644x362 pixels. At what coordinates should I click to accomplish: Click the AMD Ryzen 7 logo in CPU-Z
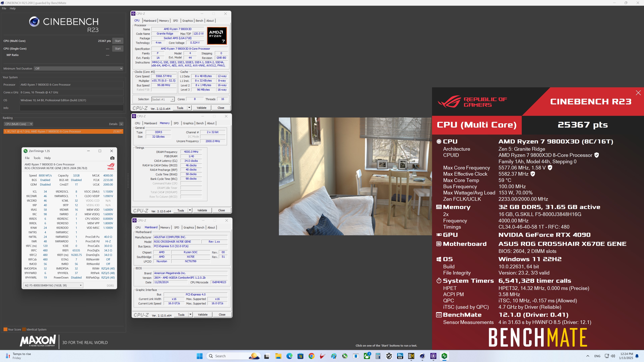coord(217,36)
